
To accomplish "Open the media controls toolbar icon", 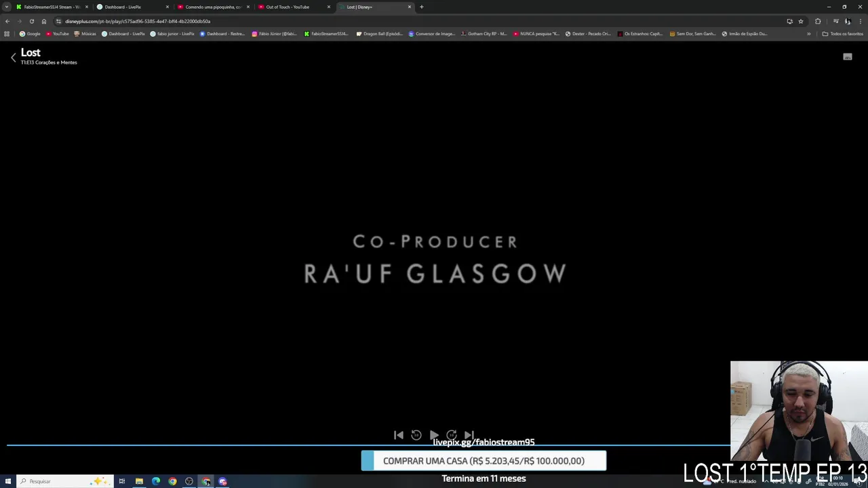I will (835, 21).
